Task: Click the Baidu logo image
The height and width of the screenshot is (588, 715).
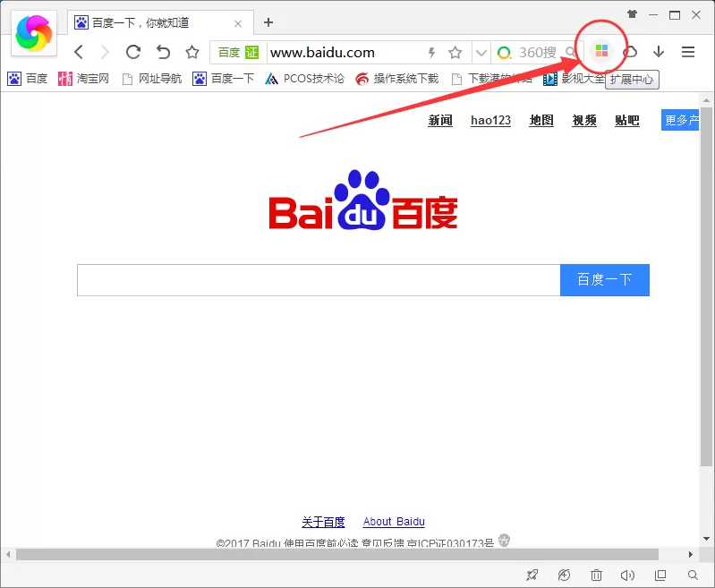Action: point(363,200)
